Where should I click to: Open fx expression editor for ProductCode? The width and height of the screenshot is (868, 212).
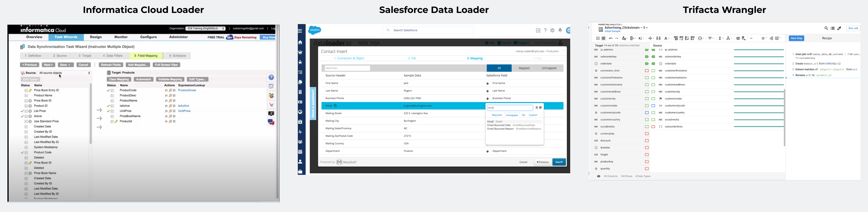tap(166, 90)
